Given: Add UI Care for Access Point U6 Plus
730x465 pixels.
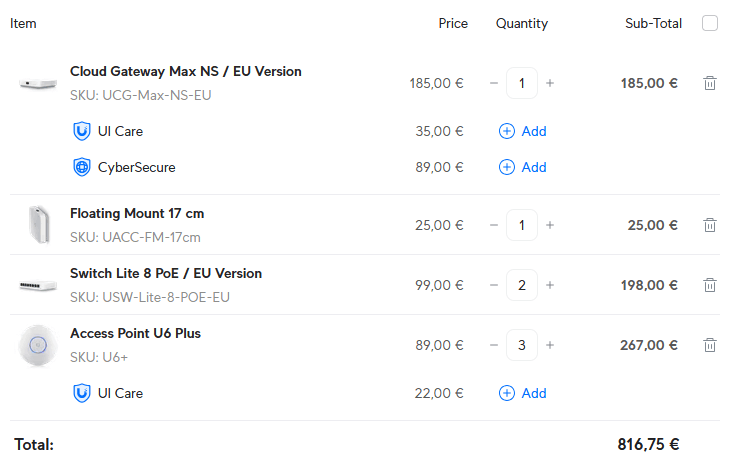Looking at the screenshot, I should pos(522,393).
